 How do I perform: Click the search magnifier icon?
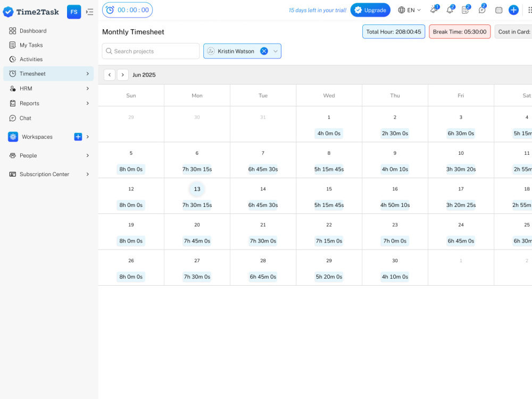tap(109, 51)
